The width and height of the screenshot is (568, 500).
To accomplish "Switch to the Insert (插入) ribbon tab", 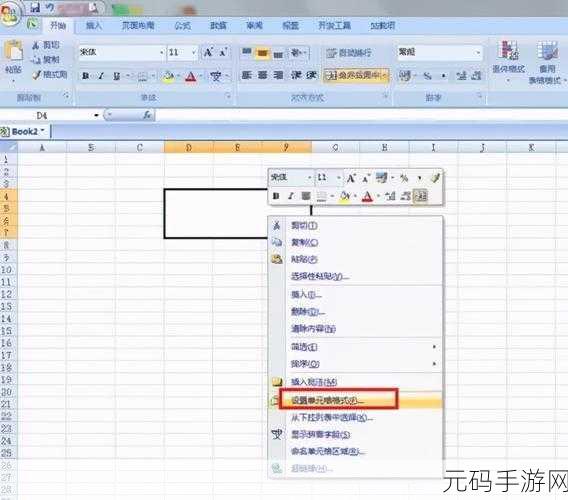I will coord(93,25).
